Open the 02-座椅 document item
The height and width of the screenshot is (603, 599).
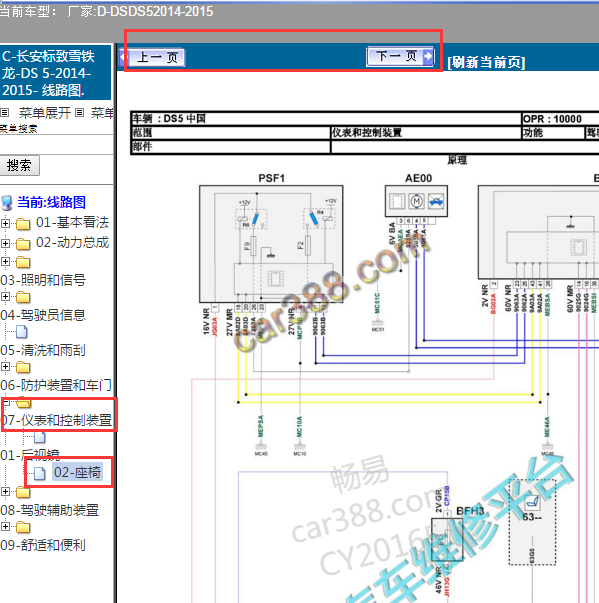click(x=77, y=472)
